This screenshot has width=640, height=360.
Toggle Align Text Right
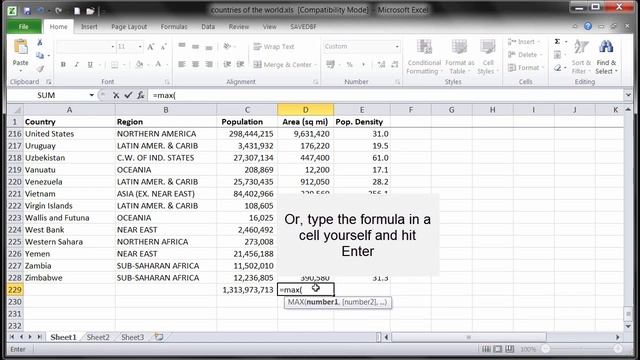(x=209, y=64)
